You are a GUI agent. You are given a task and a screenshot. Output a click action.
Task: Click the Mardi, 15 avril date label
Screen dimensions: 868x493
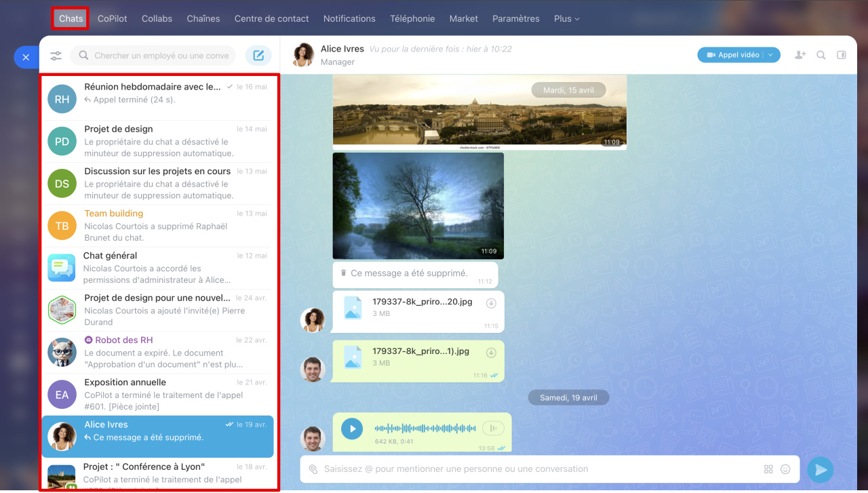[568, 90]
